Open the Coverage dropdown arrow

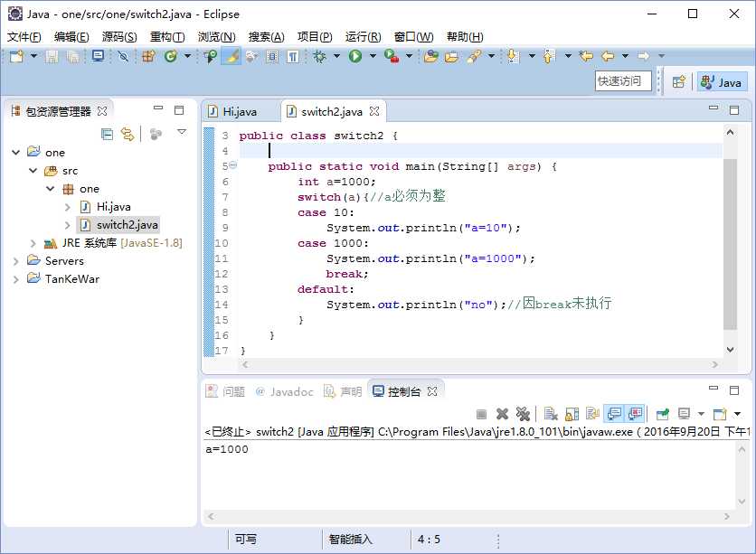pos(409,56)
